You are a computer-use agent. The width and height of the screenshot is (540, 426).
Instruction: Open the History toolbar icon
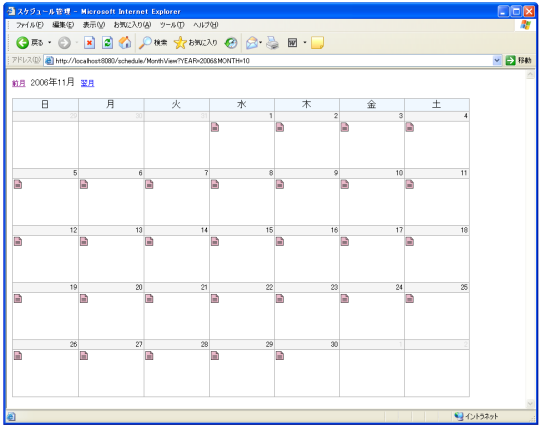[231, 43]
